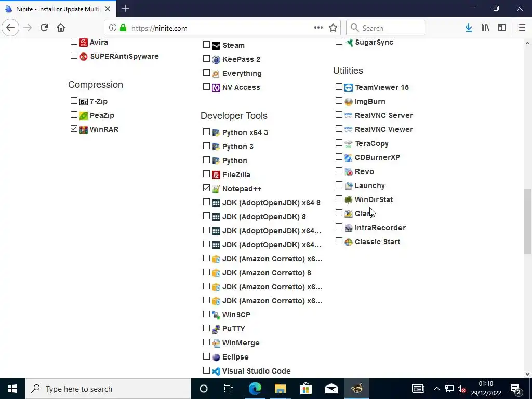This screenshot has height=399, width=532.
Task: Click the Windows taskbar search box
Action: click(108, 389)
